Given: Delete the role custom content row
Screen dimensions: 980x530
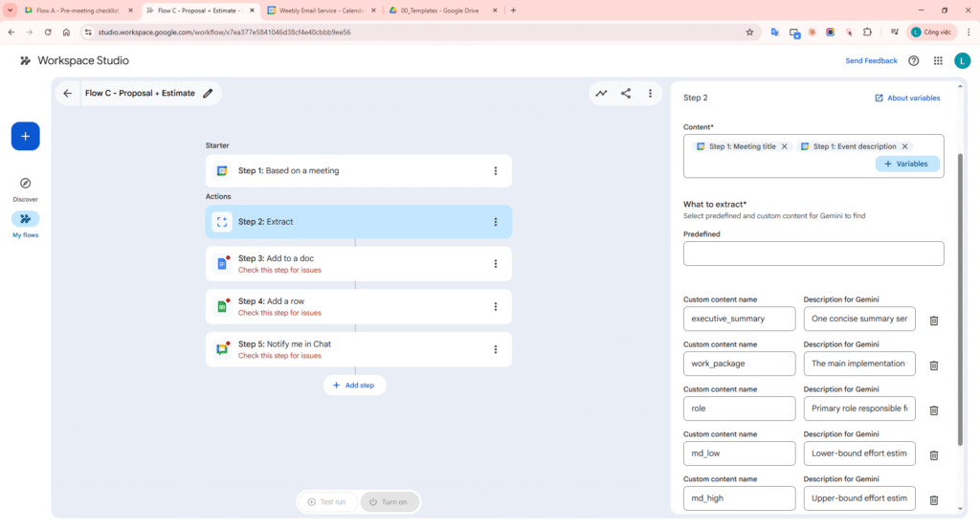Looking at the screenshot, I should tap(933, 410).
